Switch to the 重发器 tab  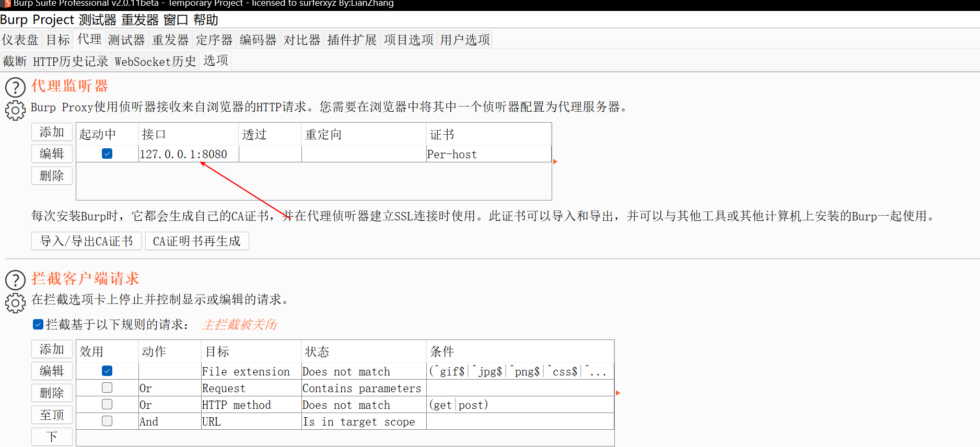[x=170, y=40]
